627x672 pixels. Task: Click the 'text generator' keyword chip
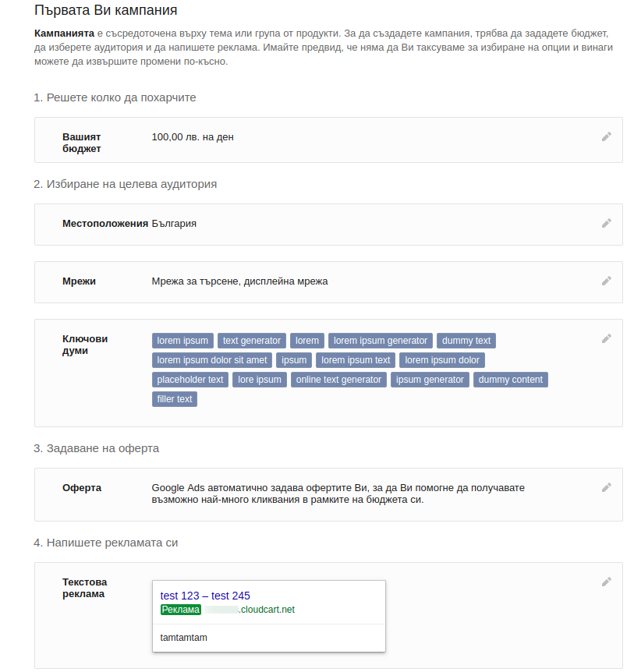click(251, 341)
